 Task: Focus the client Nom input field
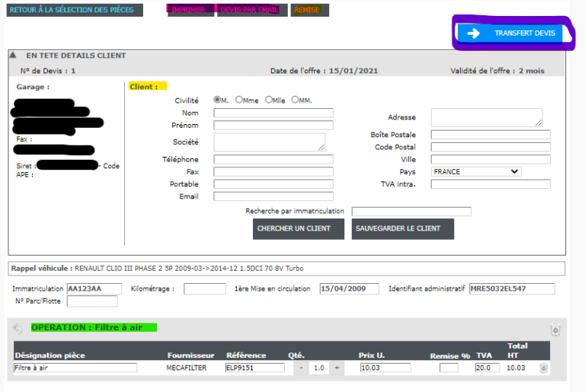pos(273,113)
